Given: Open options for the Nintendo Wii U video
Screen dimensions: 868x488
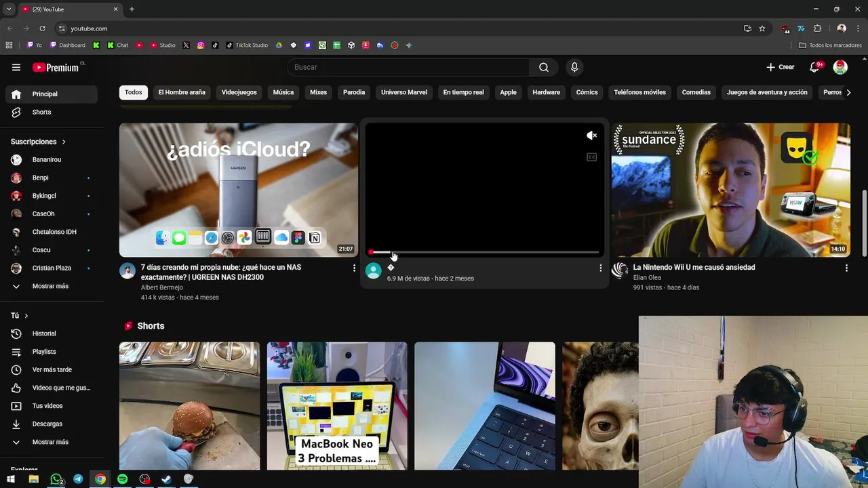Looking at the screenshot, I should point(846,268).
